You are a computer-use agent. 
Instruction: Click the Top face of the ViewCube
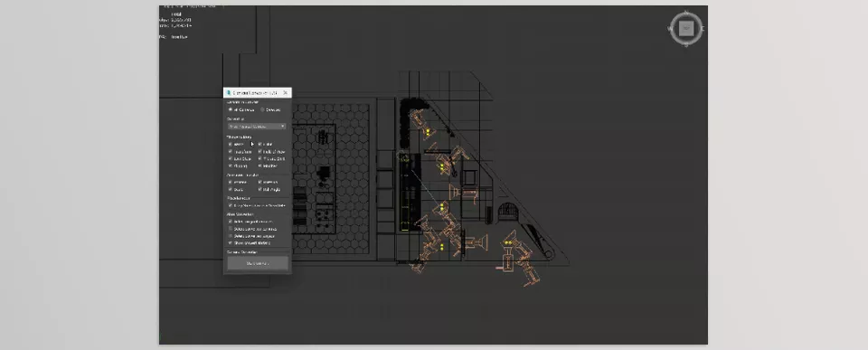coord(686,28)
